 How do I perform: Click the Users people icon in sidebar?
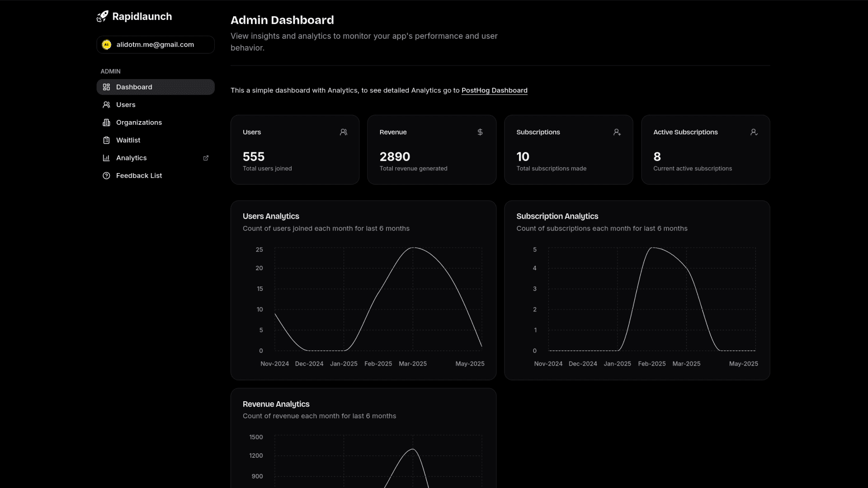(x=106, y=105)
